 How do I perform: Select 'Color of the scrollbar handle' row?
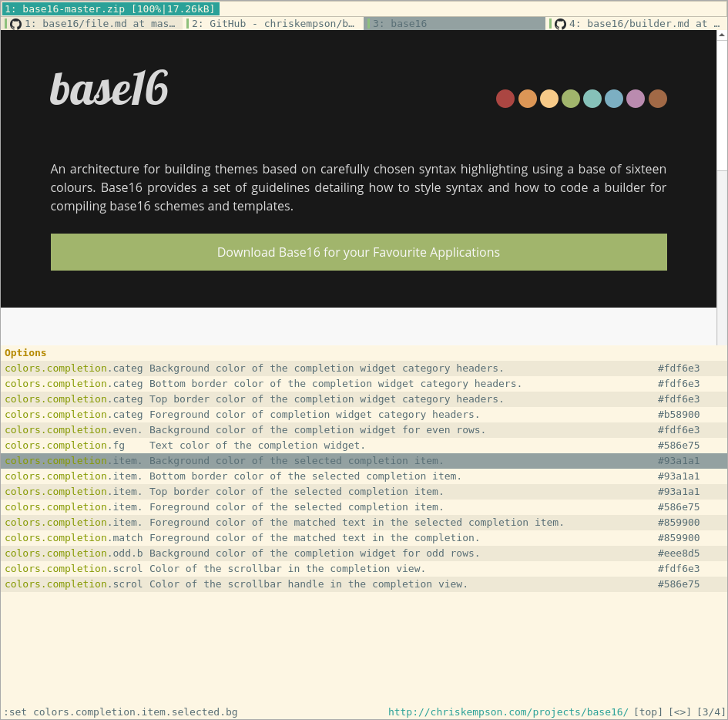pos(364,584)
